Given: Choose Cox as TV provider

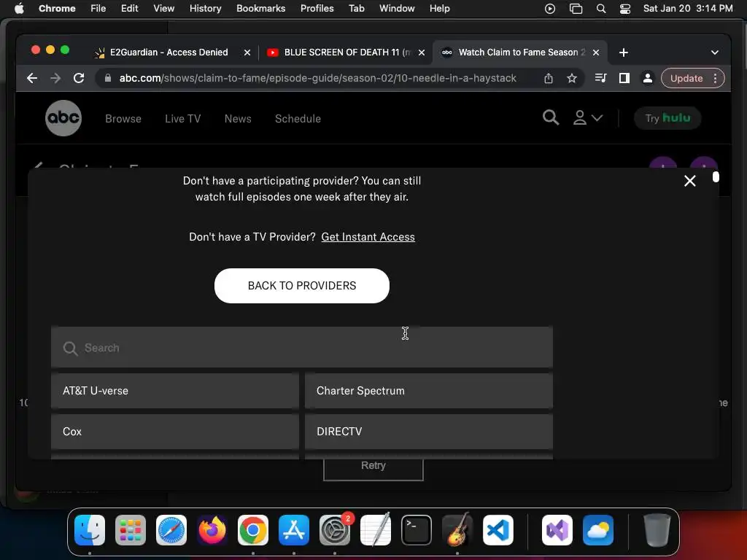Looking at the screenshot, I should click(x=175, y=432).
